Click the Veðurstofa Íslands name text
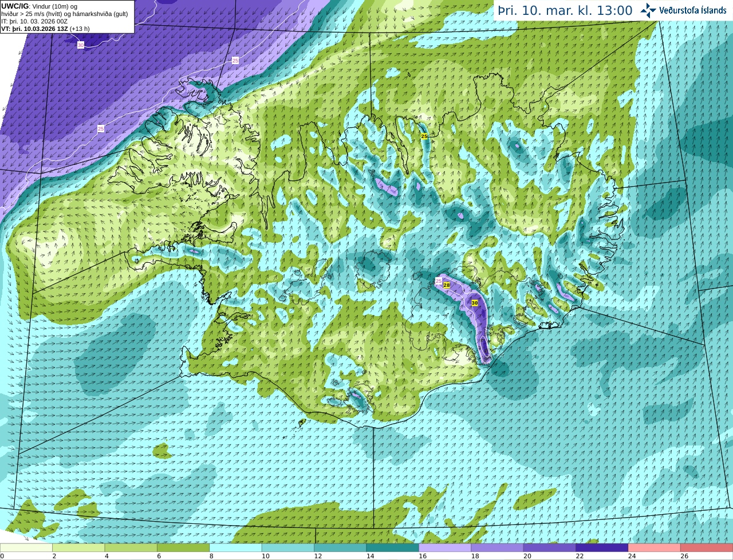Viewport: 733px width, 560px height. [693, 10]
